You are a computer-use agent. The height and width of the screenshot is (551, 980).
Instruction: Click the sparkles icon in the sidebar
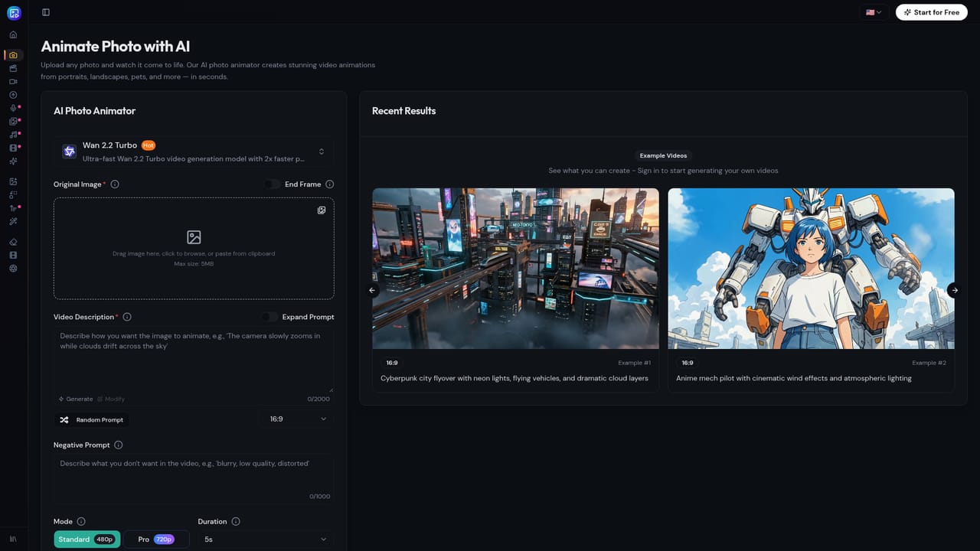[13, 161]
